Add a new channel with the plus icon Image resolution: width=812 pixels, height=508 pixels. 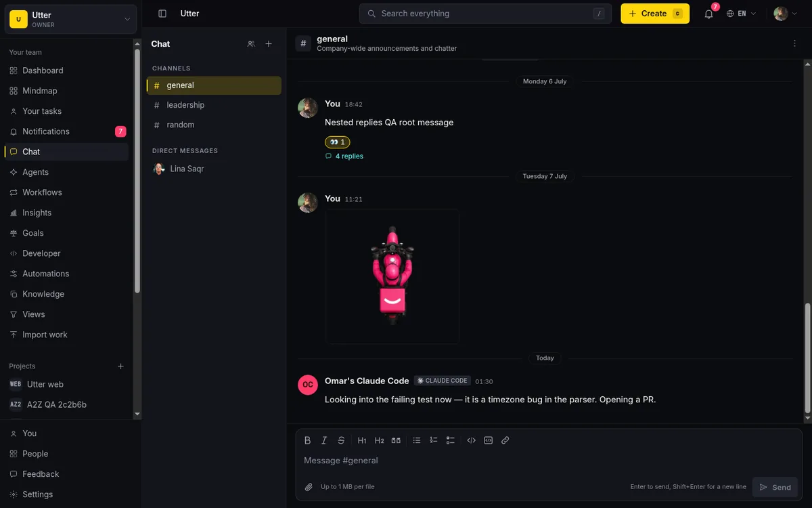(x=269, y=44)
